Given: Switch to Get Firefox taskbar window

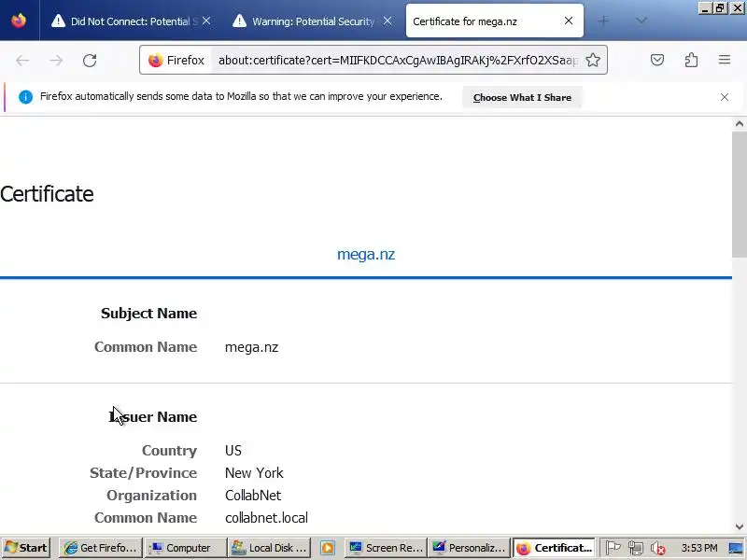Looking at the screenshot, I should [101, 548].
